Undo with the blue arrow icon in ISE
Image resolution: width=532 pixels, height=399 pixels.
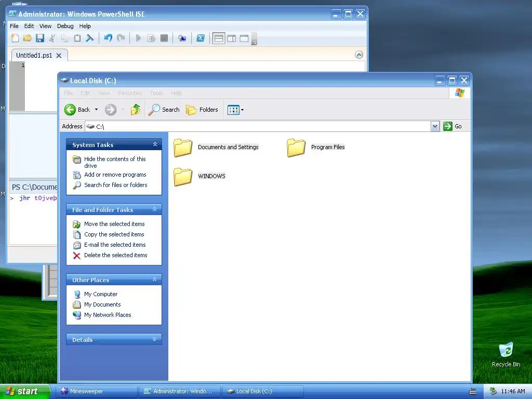(x=108, y=38)
